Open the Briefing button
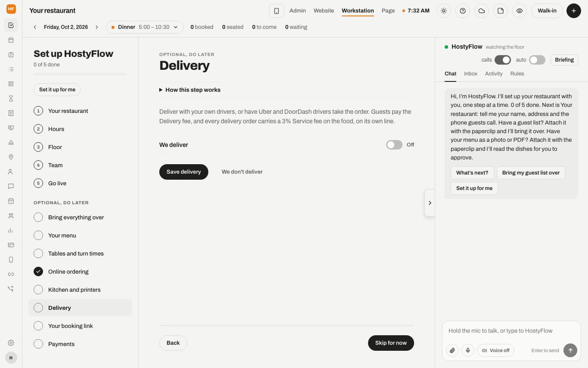588x368 pixels. click(564, 60)
